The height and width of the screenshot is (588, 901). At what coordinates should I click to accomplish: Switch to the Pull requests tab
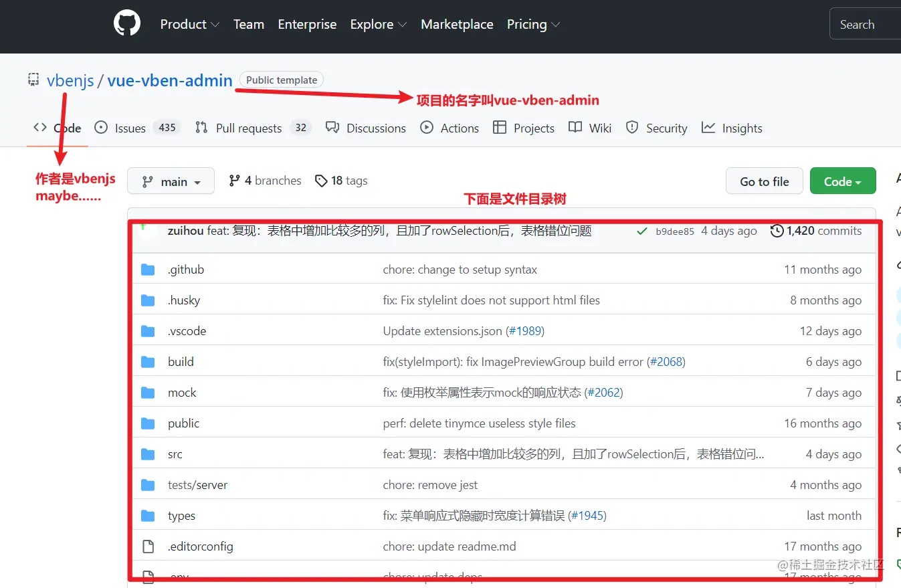pyautogui.click(x=254, y=128)
